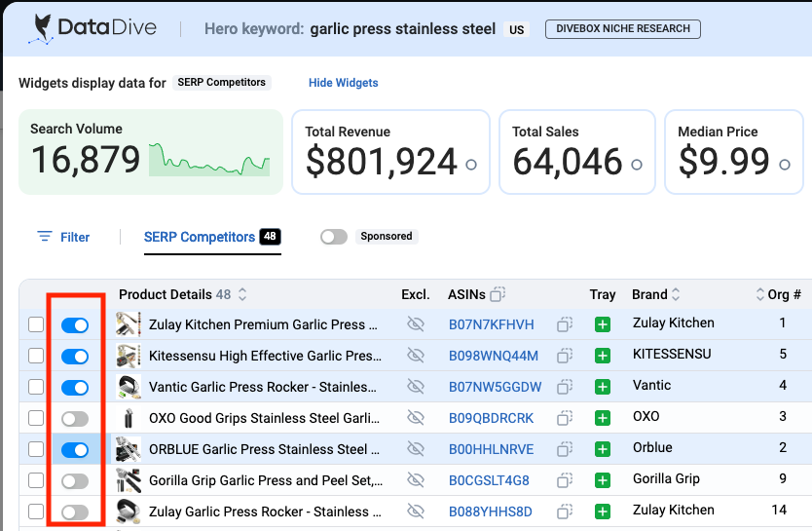The height and width of the screenshot is (531, 812).
Task: Check the Zulay Kitchen Premium row checkbox
Action: [x=36, y=324]
